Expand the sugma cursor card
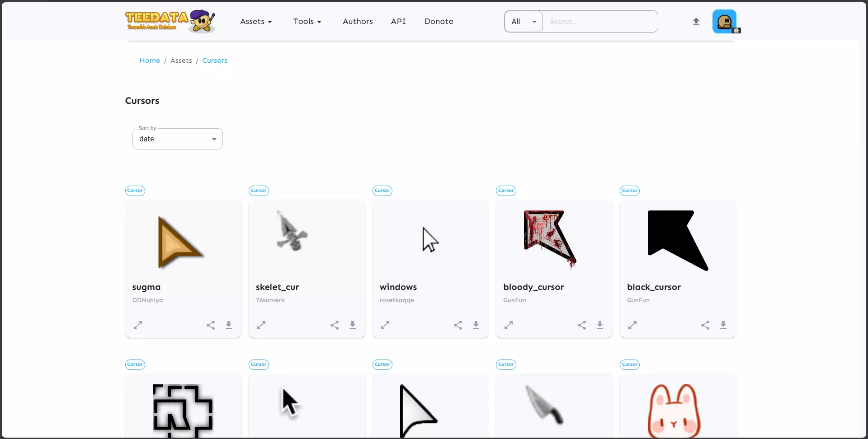Screen dimensions: 868x439 138,325
